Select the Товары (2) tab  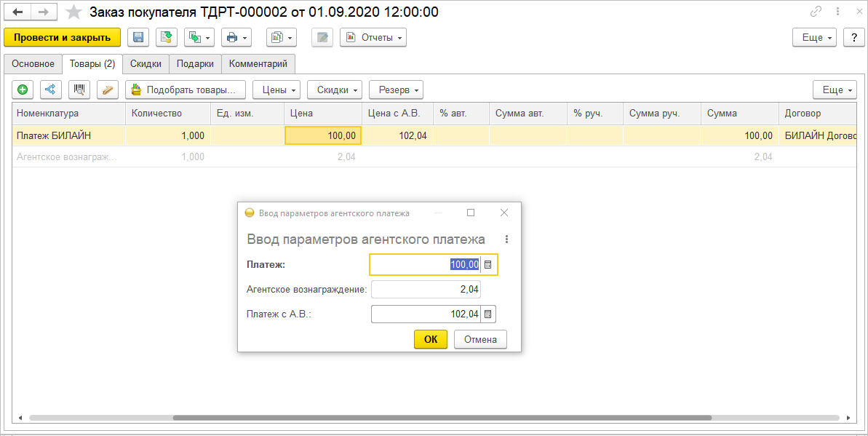tap(92, 64)
